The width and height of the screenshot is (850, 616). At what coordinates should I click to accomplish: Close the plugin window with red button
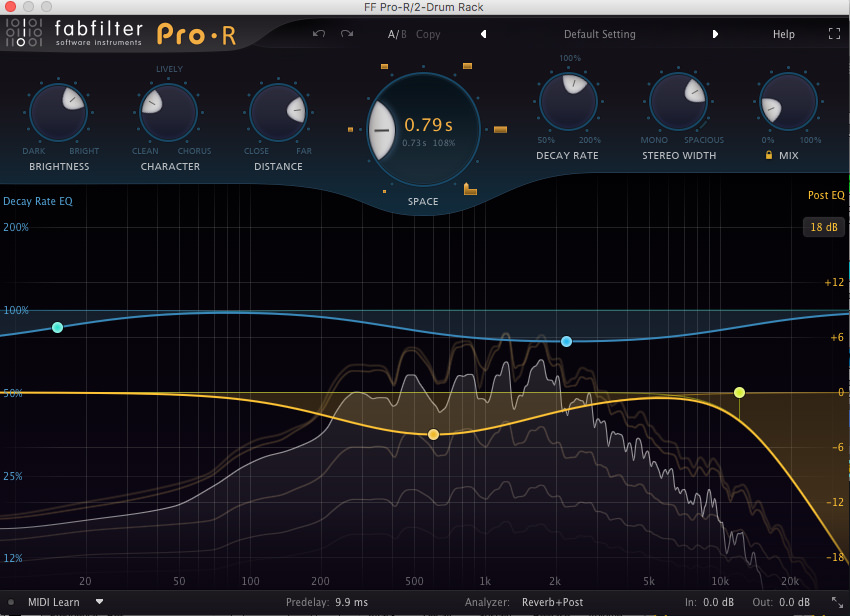pyautogui.click(x=10, y=7)
